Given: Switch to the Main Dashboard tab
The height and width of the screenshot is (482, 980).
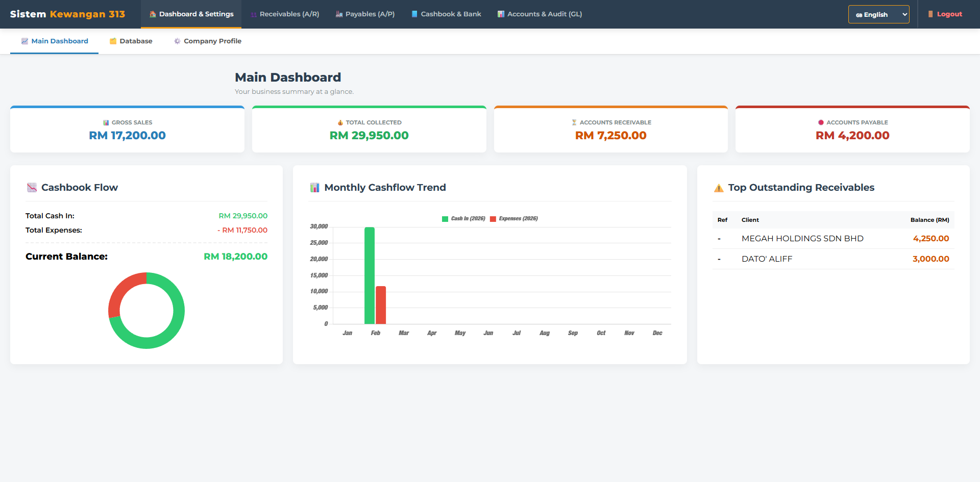Looking at the screenshot, I should pyautogui.click(x=54, y=41).
